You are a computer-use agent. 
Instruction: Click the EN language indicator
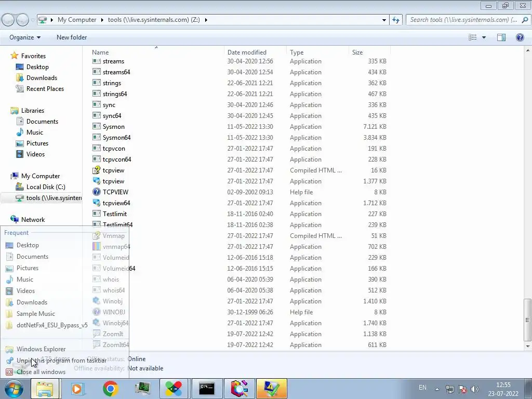[x=422, y=388]
